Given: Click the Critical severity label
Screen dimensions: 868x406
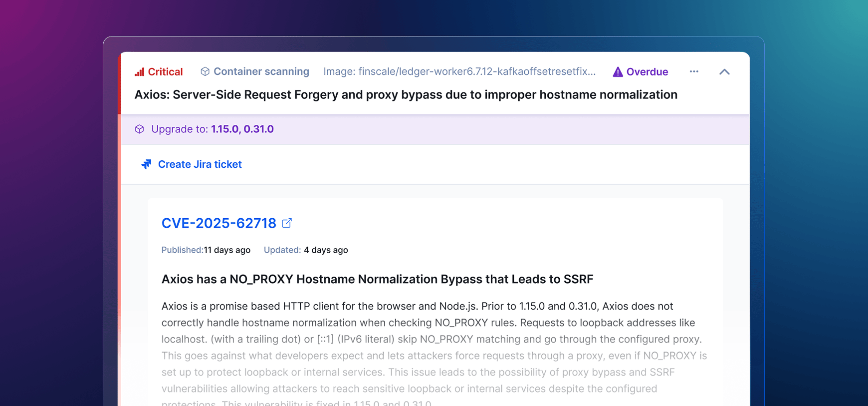Looking at the screenshot, I should [x=165, y=72].
